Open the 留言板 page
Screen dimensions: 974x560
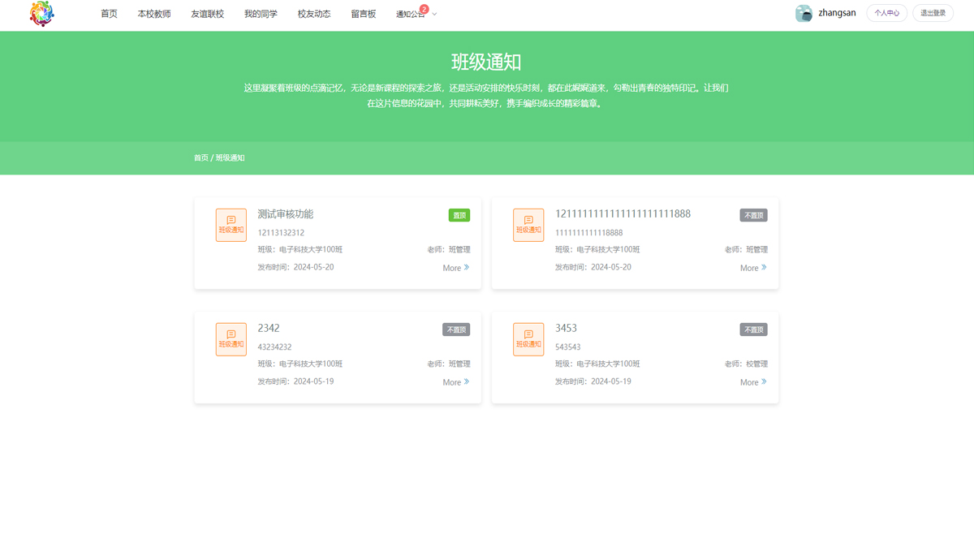364,14
